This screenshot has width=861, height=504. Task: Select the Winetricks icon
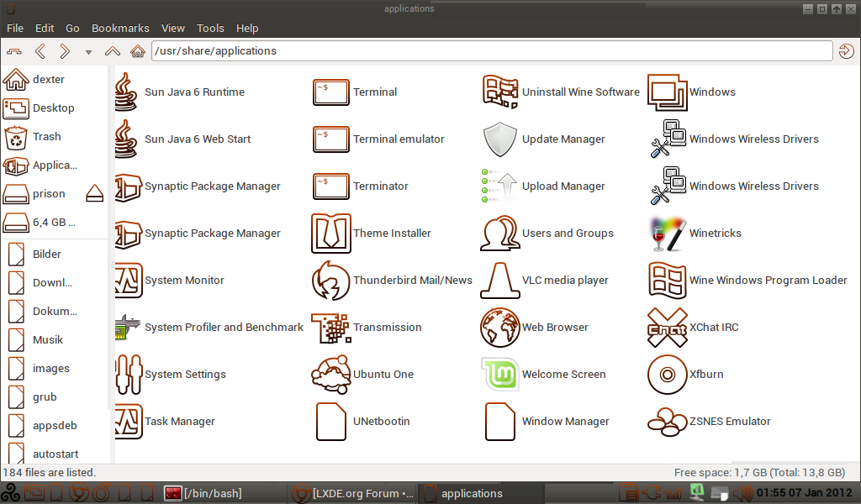click(667, 234)
